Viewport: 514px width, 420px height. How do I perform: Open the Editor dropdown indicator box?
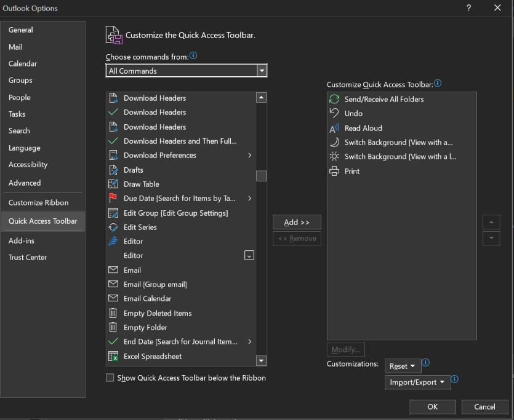pos(249,255)
